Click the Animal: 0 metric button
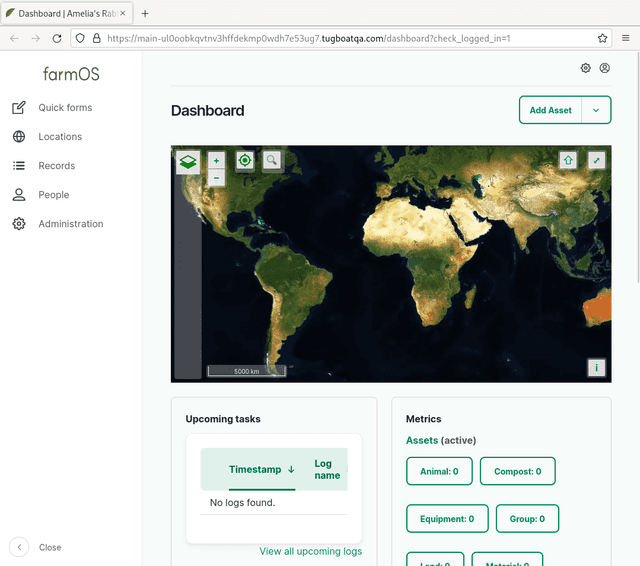 (439, 471)
